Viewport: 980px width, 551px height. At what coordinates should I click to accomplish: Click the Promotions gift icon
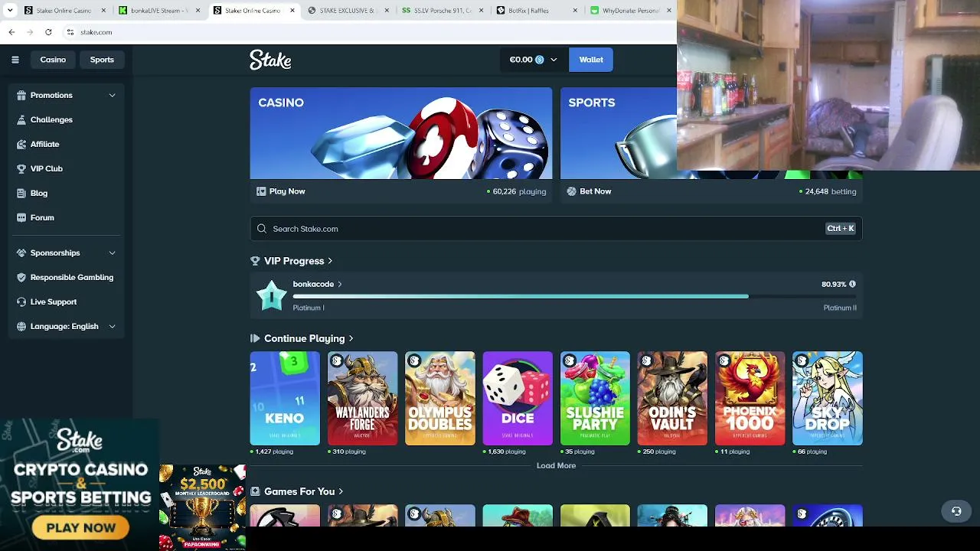click(x=21, y=95)
